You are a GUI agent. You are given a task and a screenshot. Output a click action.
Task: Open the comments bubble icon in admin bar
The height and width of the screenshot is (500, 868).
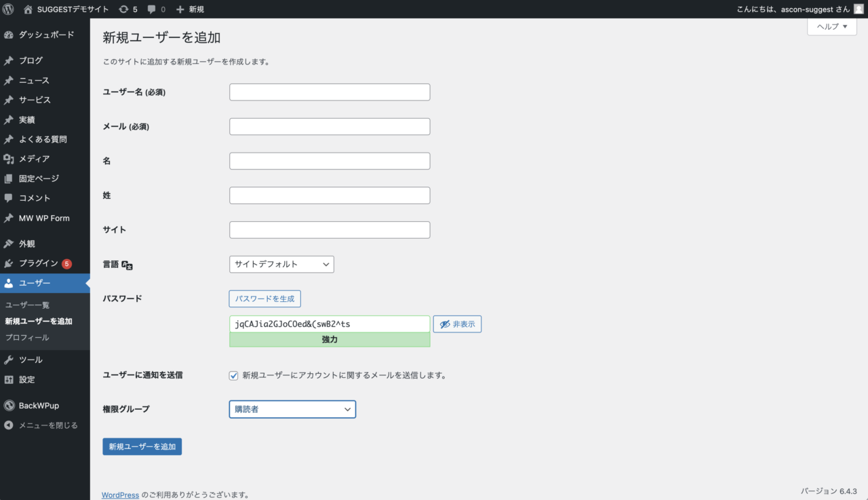(152, 9)
